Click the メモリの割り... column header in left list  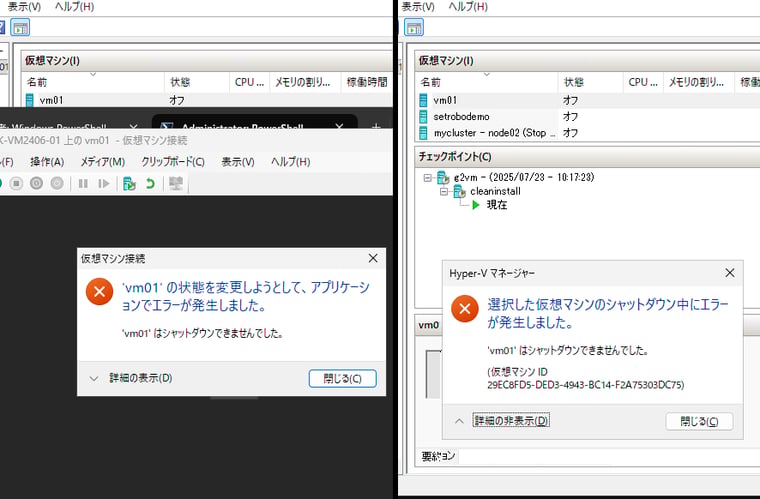click(x=305, y=82)
